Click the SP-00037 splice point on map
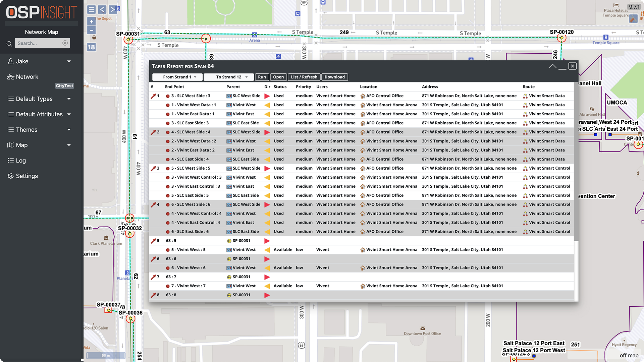 pyautogui.click(x=108, y=310)
